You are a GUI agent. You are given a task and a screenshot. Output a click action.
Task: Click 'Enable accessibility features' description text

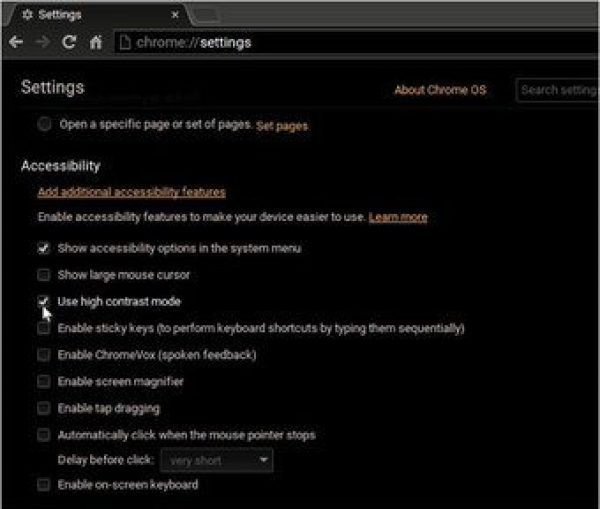(x=202, y=217)
